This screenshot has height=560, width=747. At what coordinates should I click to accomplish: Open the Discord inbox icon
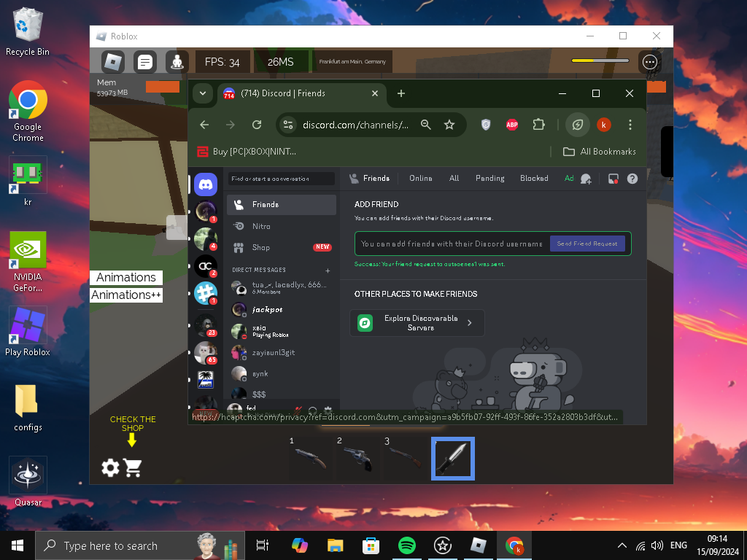613,179
